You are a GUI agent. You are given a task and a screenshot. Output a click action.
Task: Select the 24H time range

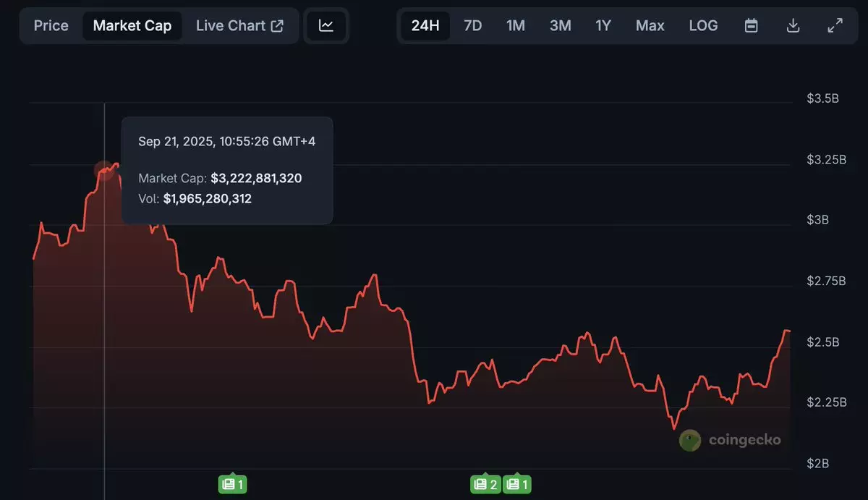click(425, 26)
